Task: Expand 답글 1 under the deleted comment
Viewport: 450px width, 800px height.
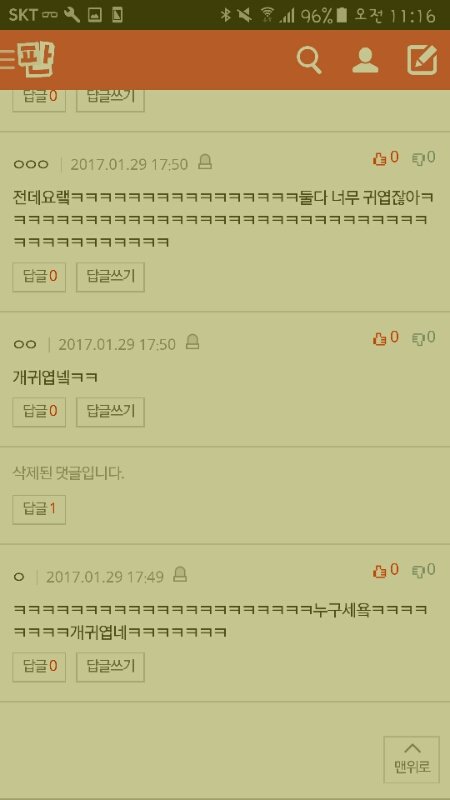Action: pyautogui.click(x=39, y=509)
